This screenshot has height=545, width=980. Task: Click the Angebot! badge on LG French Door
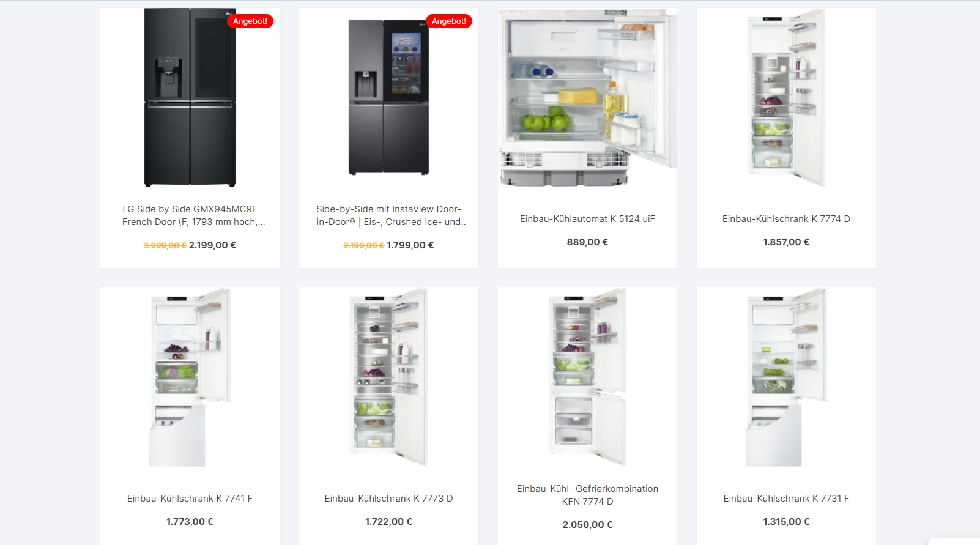(250, 21)
